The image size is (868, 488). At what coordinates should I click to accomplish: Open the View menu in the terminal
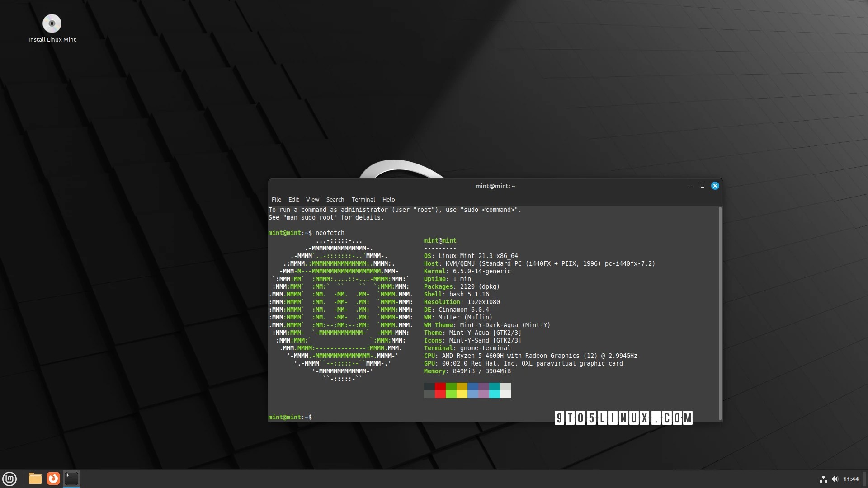(x=312, y=199)
